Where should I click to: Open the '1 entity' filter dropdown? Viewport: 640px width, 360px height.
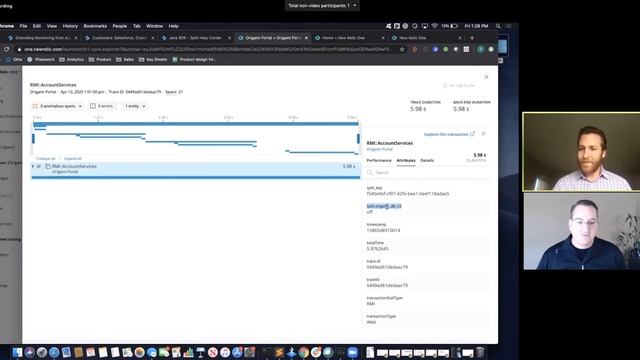pos(135,106)
